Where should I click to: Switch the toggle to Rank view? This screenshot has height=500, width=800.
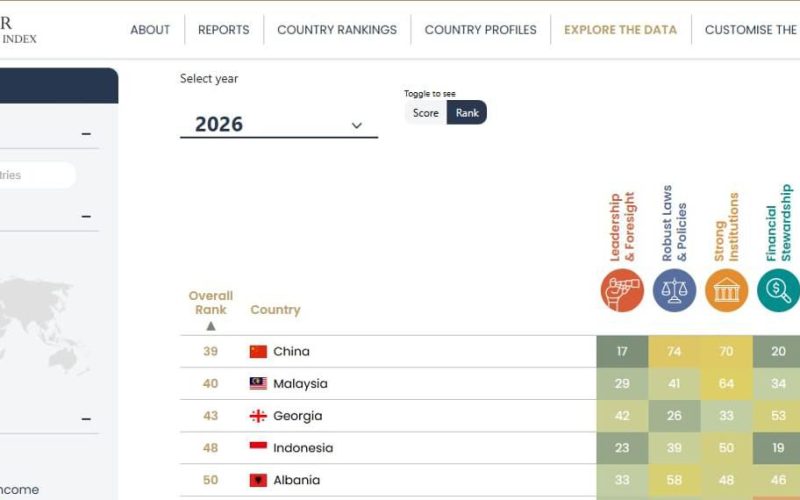pyautogui.click(x=467, y=113)
